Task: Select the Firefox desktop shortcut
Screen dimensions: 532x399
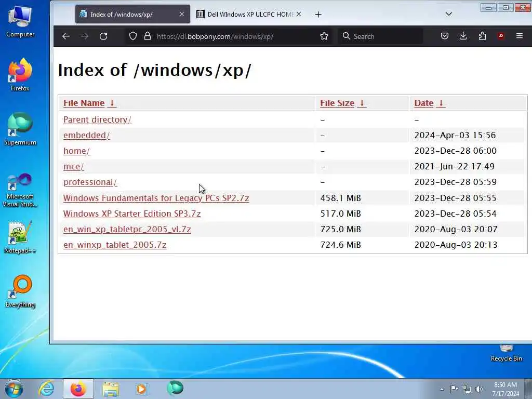Action: coord(20,75)
